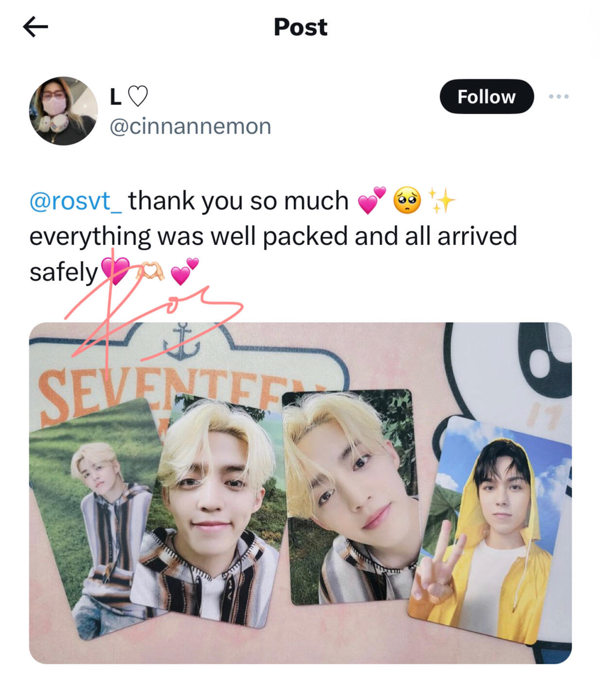Open the @rosvt_ mention link

tap(76, 201)
